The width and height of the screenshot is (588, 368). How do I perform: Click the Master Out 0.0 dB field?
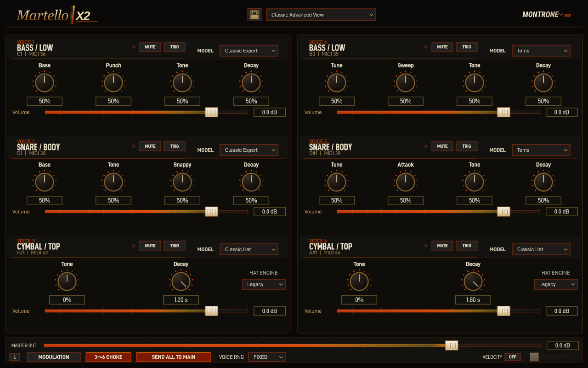click(x=562, y=345)
